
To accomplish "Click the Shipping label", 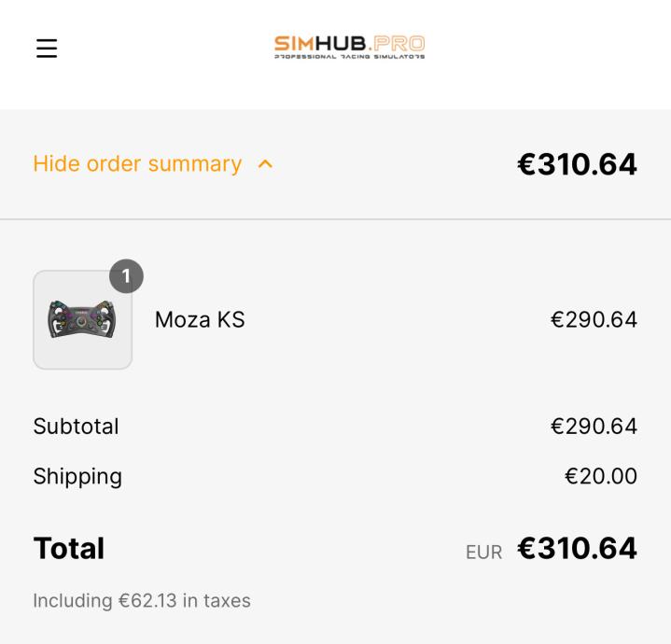I will click(77, 477).
